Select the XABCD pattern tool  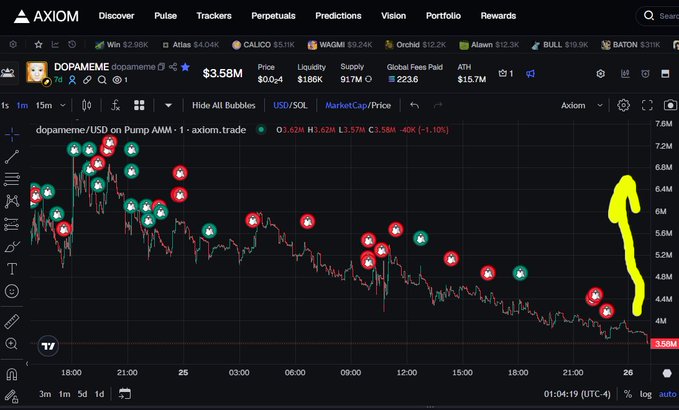(x=12, y=201)
